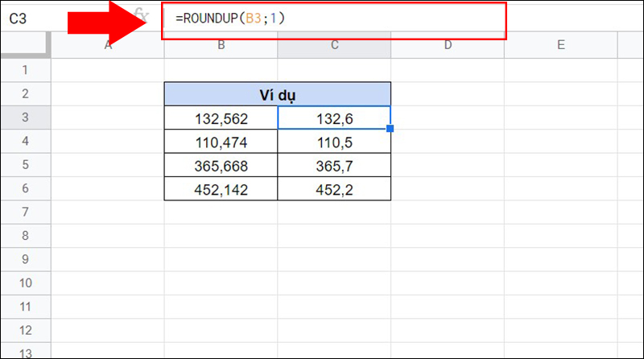Click the select-all corner box
Viewport: 644px width, 359px height.
[x=26, y=45]
